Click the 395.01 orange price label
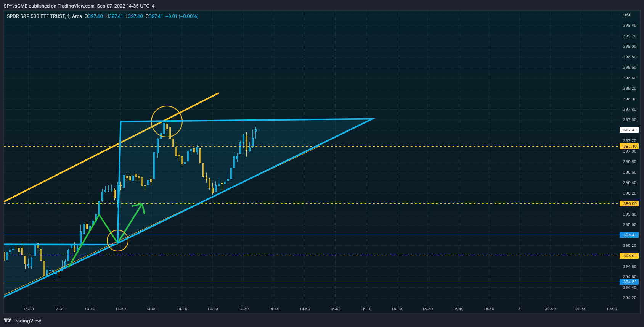Viewport: 644px width, 327px height. pos(630,256)
